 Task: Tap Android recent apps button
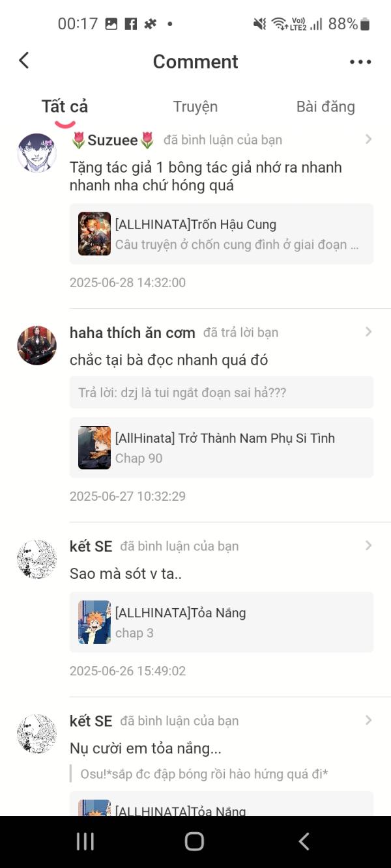(x=85, y=841)
